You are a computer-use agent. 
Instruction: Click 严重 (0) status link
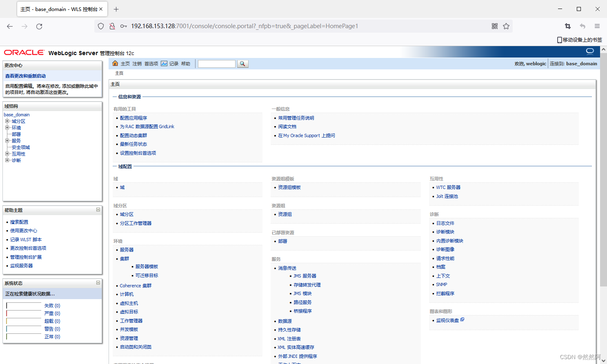pos(52,313)
